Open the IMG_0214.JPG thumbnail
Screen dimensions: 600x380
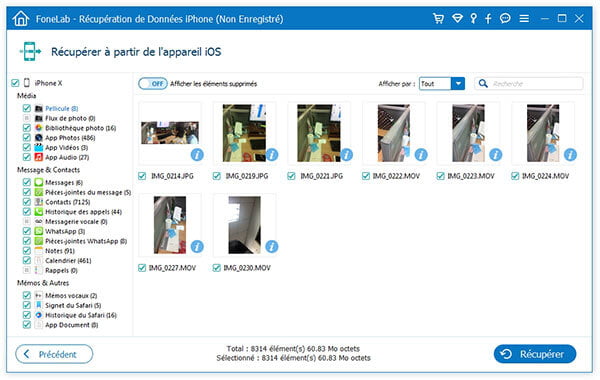point(170,133)
